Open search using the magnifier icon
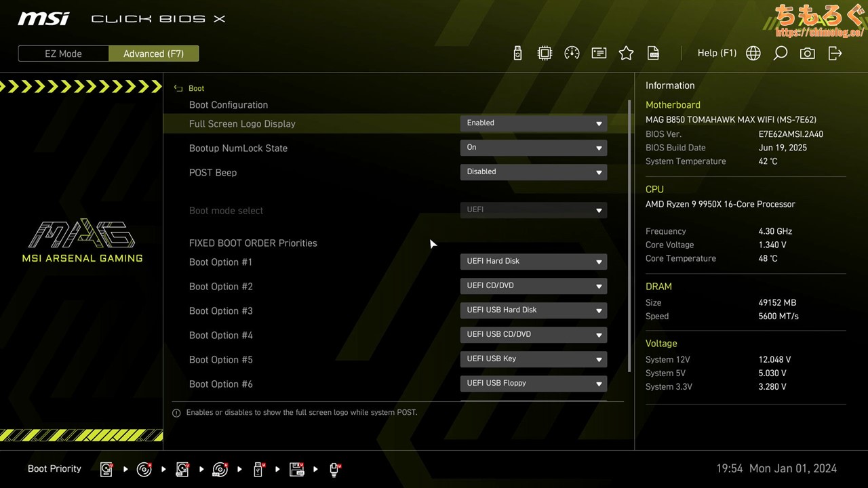Screen dimensions: 868x488 (x=780, y=54)
